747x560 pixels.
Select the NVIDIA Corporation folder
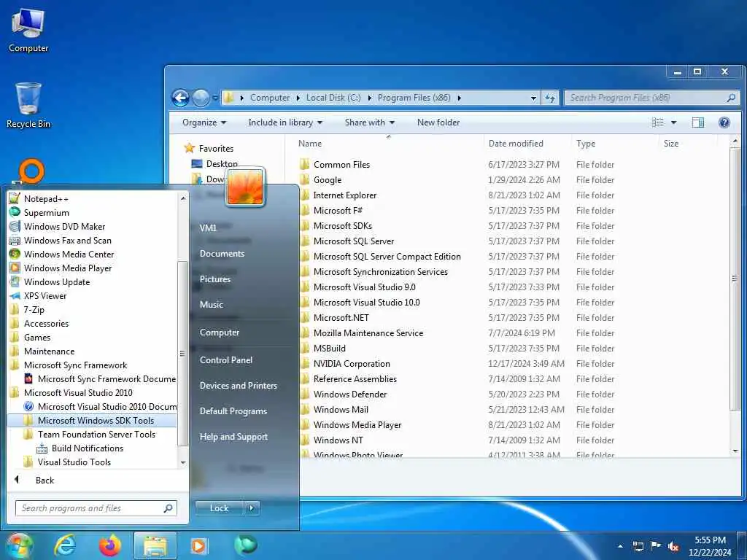coord(352,364)
